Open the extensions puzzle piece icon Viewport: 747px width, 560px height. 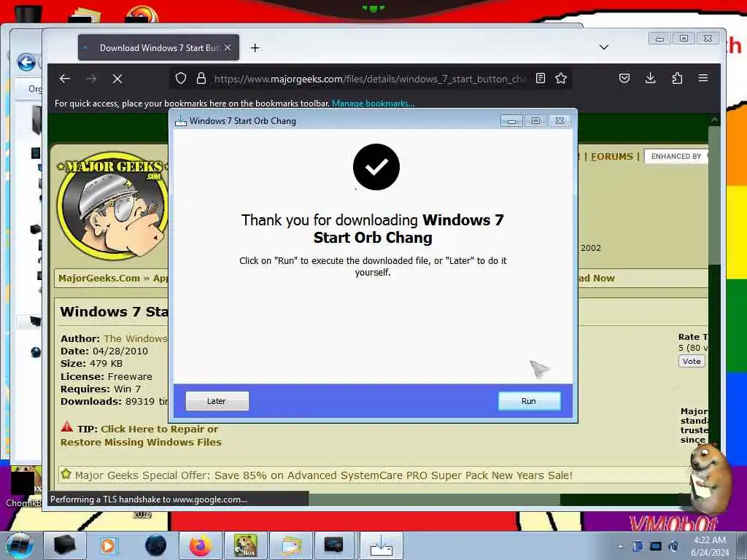[x=677, y=78]
